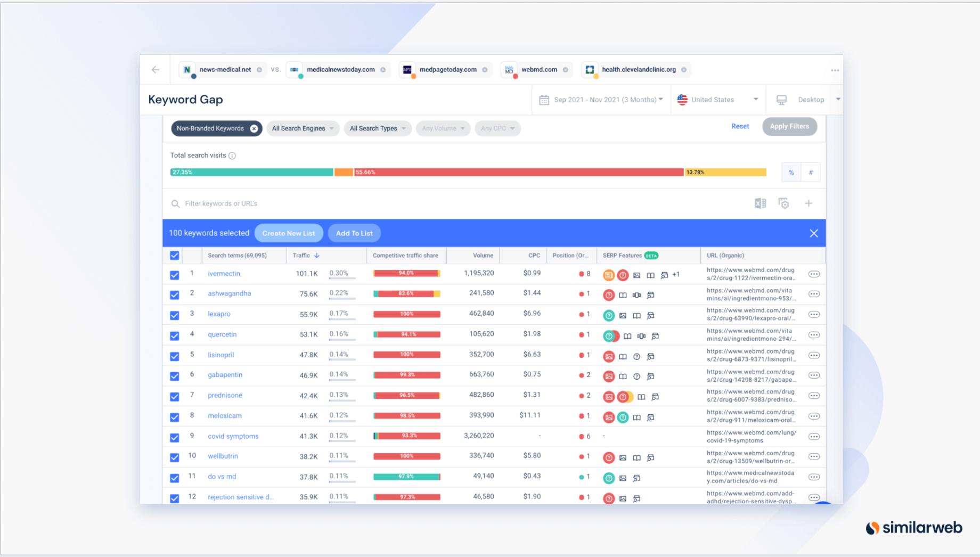Open the ashwagandha row more-options icon
The image size is (980, 557).
coord(814,294)
